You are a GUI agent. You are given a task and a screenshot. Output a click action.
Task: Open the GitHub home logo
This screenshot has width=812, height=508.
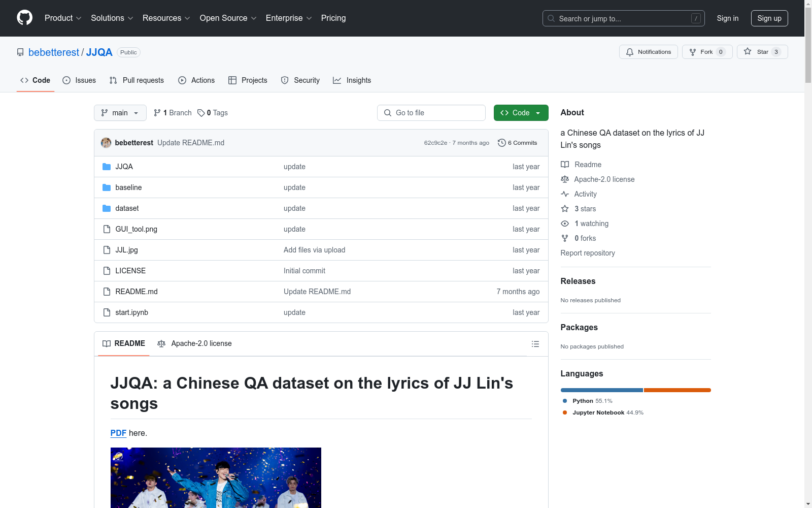tap(24, 18)
